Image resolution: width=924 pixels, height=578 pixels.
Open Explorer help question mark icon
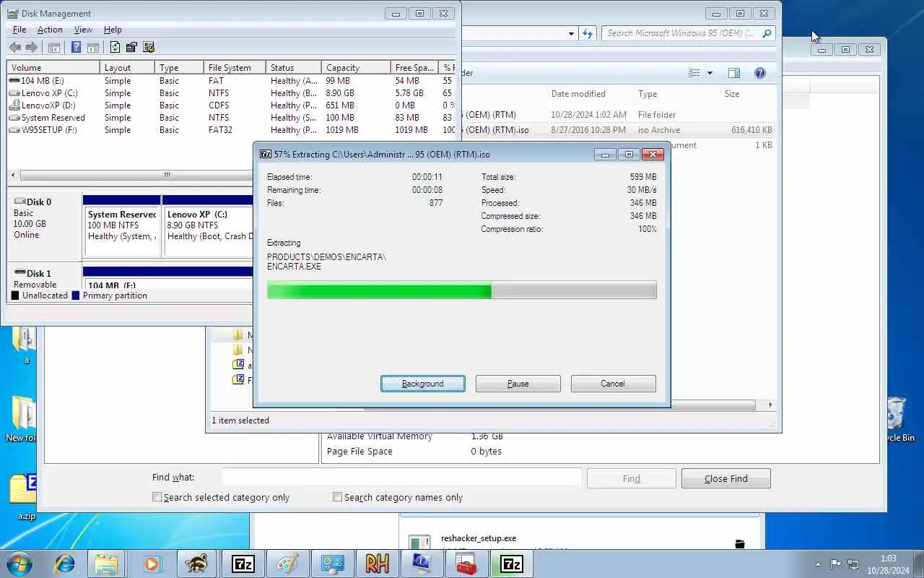pyautogui.click(x=759, y=73)
